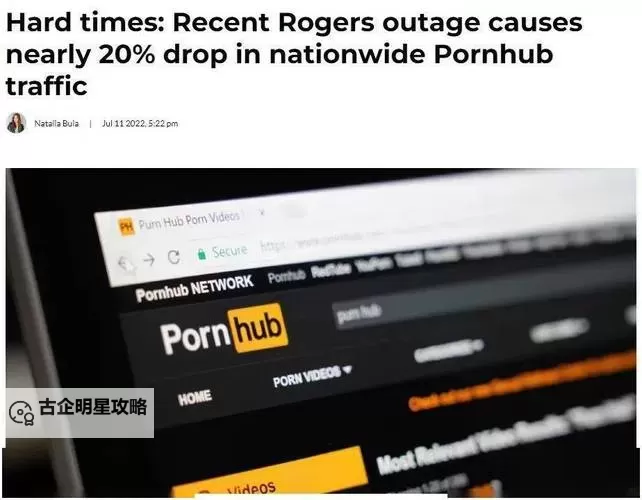Click the laptop screen article image
642x500 pixels.
pyautogui.click(x=321, y=333)
